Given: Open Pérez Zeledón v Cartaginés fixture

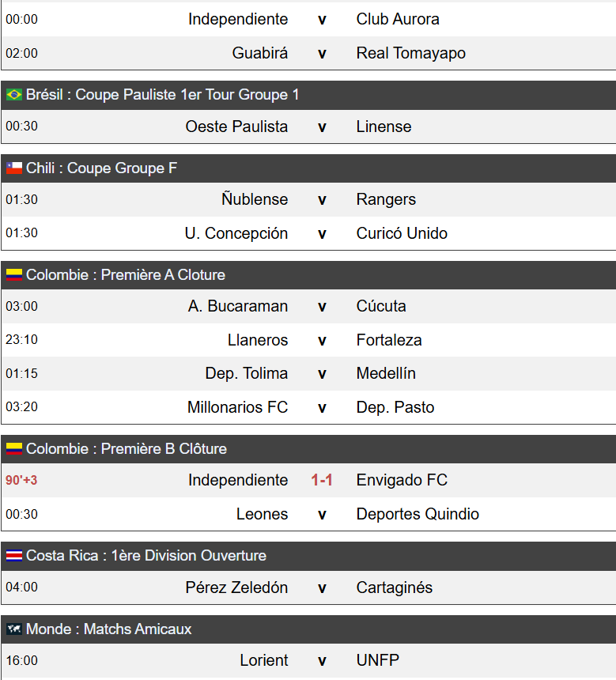Looking at the screenshot, I should pyautogui.click(x=308, y=587).
